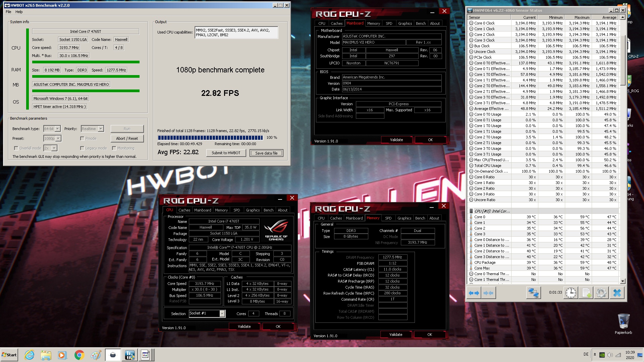Select CPU [#0]: Intel Cor… section row
Viewport: 644px width, 362px height.
pos(543,211)
